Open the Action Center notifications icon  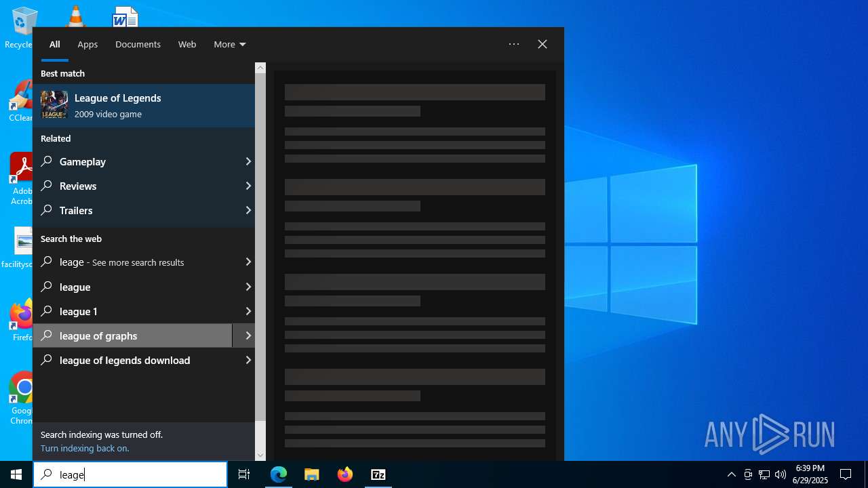(846, 474)
